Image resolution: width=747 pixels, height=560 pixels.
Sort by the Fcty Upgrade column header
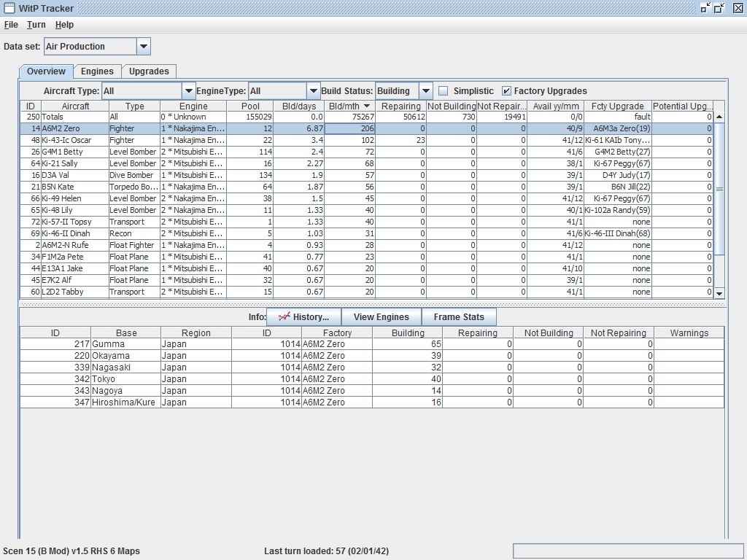617,106
